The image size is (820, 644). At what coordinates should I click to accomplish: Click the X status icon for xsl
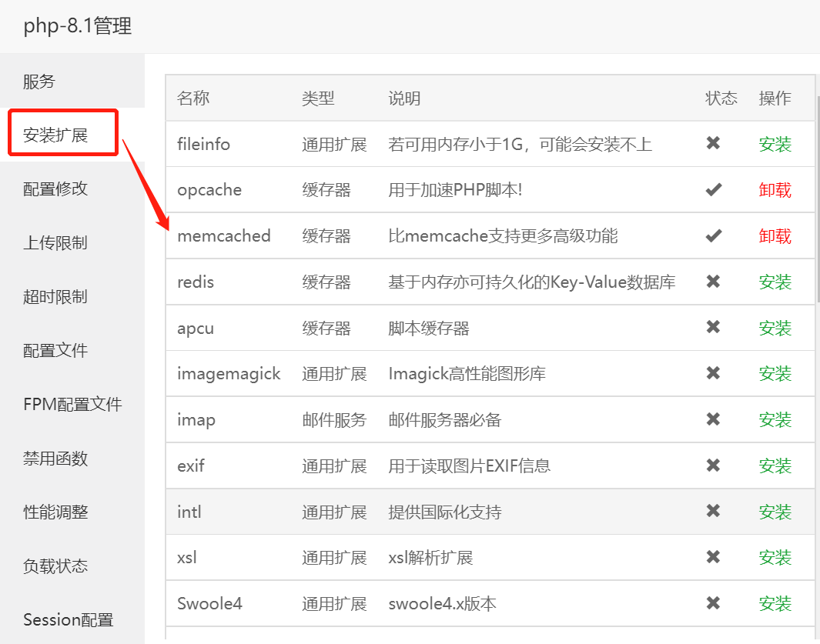coord(714,557)
